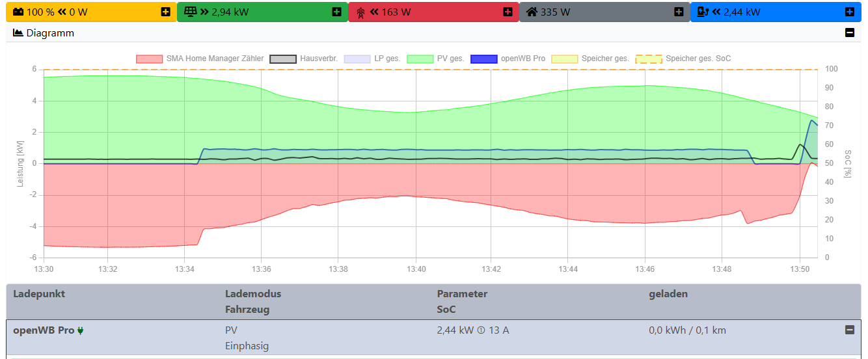Click the geladen column header
This screenshot has height=359, width=868.
click(x=668, y=293)
